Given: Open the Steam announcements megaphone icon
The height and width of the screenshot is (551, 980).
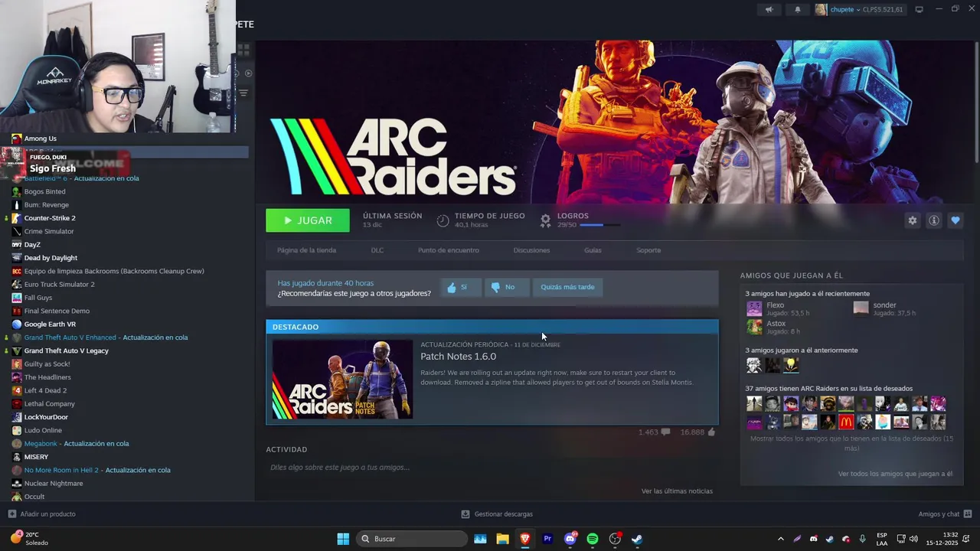Looking at the screenshot, I should pos(769,10).
